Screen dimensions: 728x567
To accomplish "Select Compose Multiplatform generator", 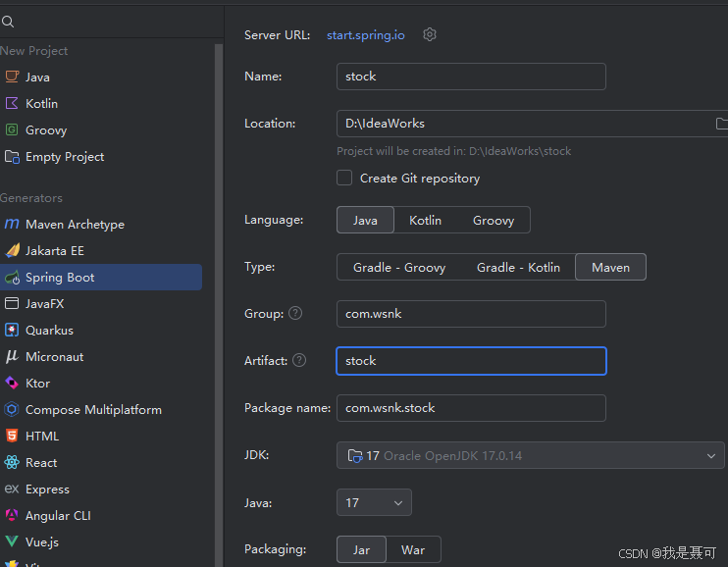I will [x=101, y=409].
